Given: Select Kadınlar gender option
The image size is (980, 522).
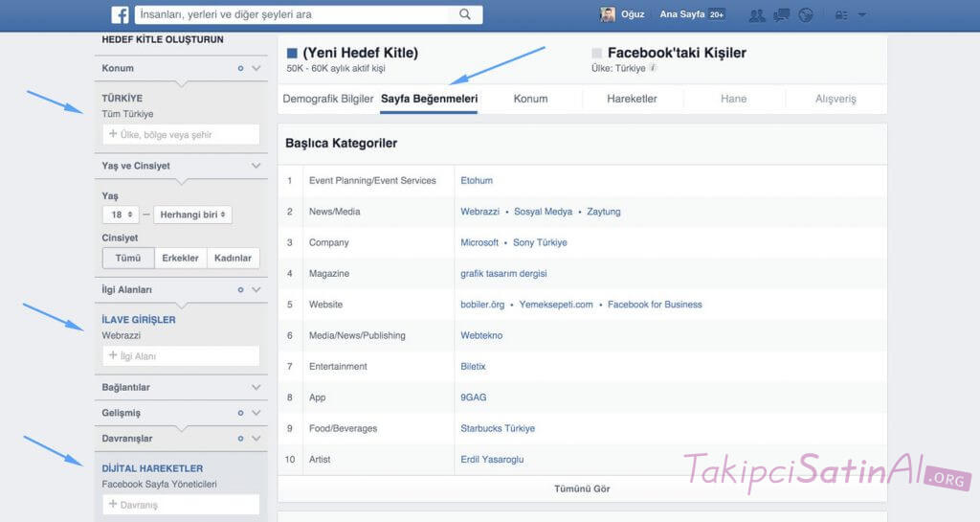Looking at the screenshot, I should (x=233, y=258).
